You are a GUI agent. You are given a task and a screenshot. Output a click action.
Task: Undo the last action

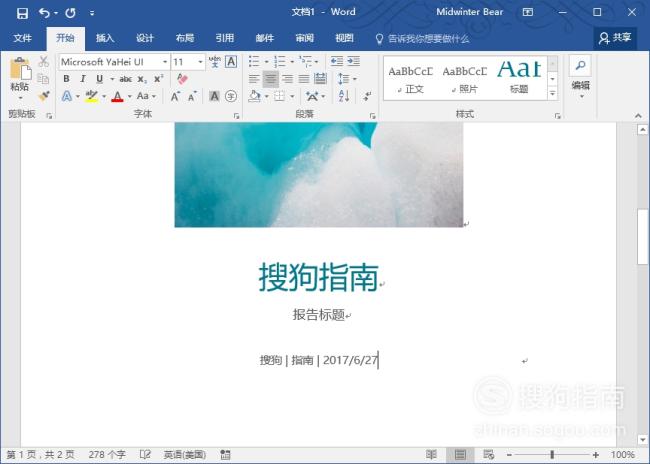click(44, 13)
